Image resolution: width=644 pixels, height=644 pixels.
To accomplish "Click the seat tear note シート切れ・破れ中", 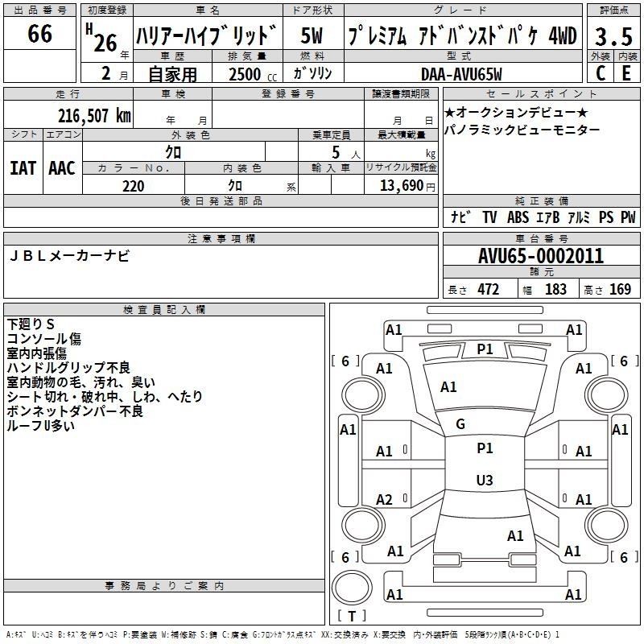I will click(x=63, y=397).
